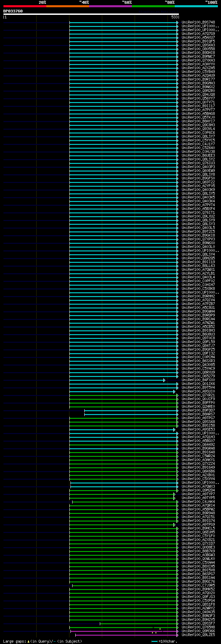Open the UniRef100_C7J9R5 hit
This screenshot has height=644, width=221.
(x=198, y=586)
